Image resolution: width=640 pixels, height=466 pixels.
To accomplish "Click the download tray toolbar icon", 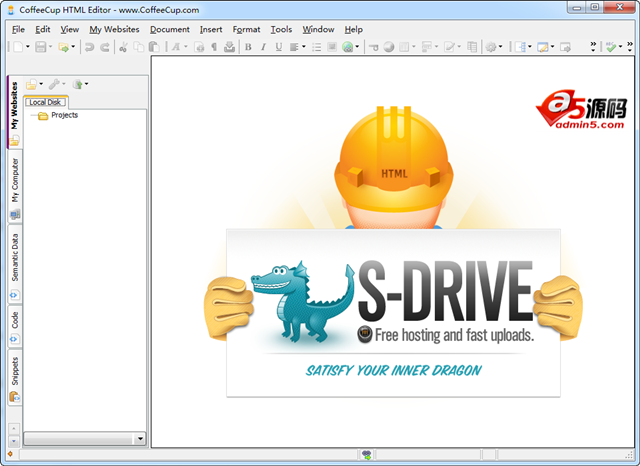I will [229, 47].
